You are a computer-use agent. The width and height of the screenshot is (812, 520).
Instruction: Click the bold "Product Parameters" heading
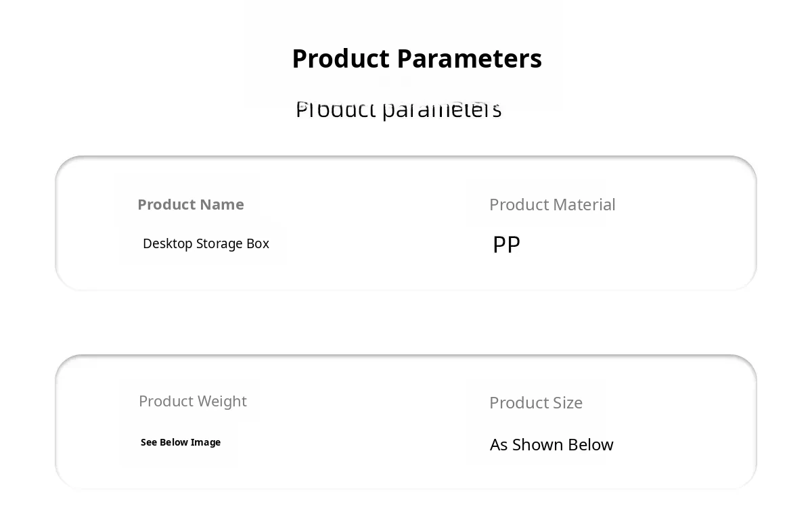pyautogui.click(x=416, y=59)
